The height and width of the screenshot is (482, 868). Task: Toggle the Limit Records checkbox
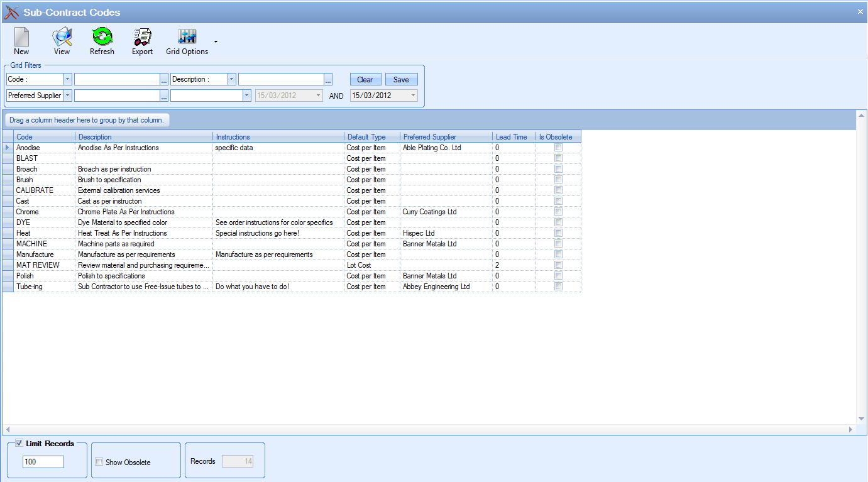pyautogui.click(x=19, y=443)
